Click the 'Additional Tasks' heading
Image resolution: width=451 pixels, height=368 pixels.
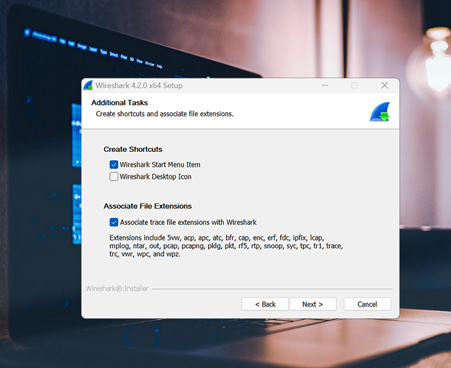120,103
